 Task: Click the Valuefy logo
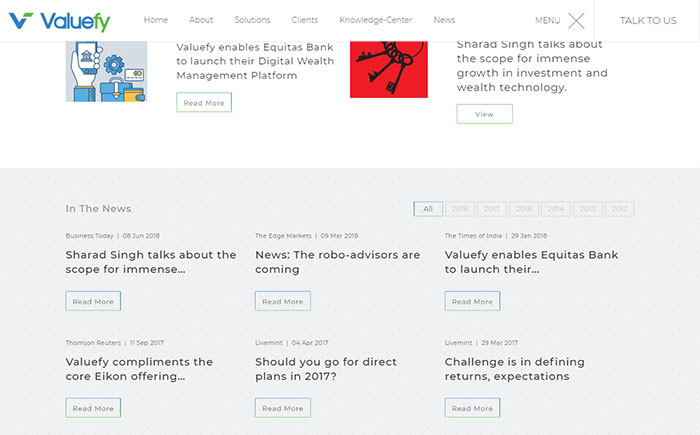tap(59, 21)
